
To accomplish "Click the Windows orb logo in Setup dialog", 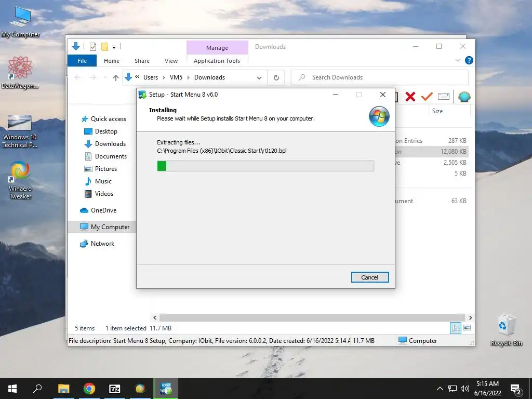I will (379, 116).
